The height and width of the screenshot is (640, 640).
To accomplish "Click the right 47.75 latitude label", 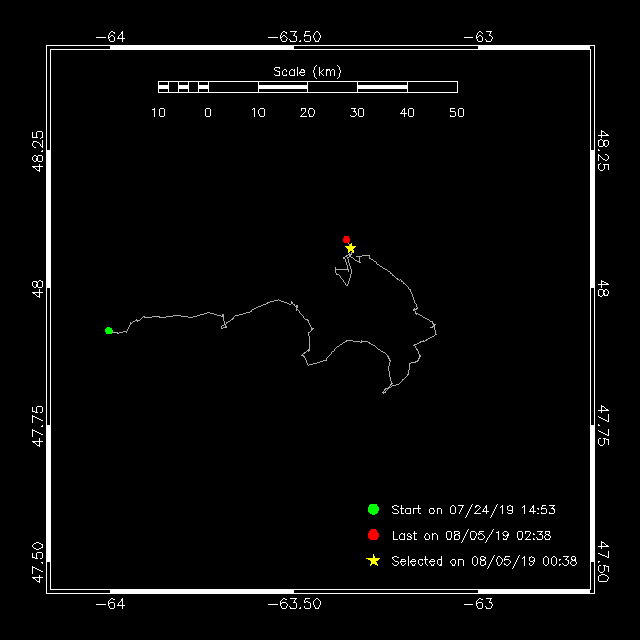I will pos(603,426).
